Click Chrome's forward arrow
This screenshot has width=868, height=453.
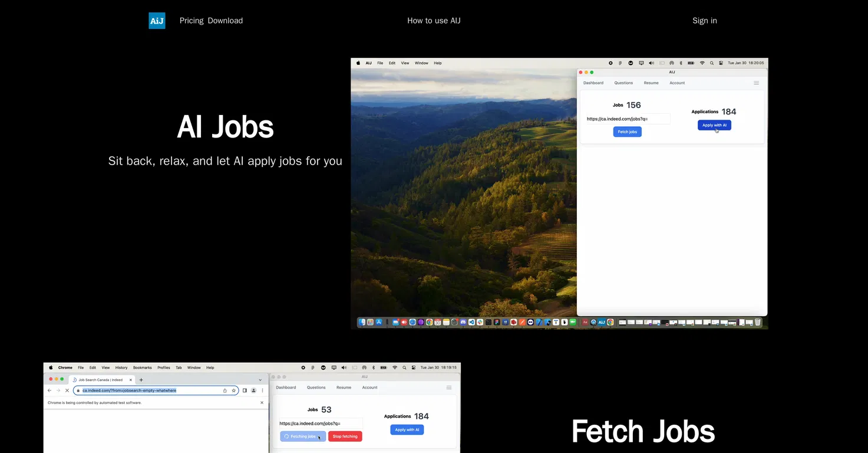[x=58, y=390]
